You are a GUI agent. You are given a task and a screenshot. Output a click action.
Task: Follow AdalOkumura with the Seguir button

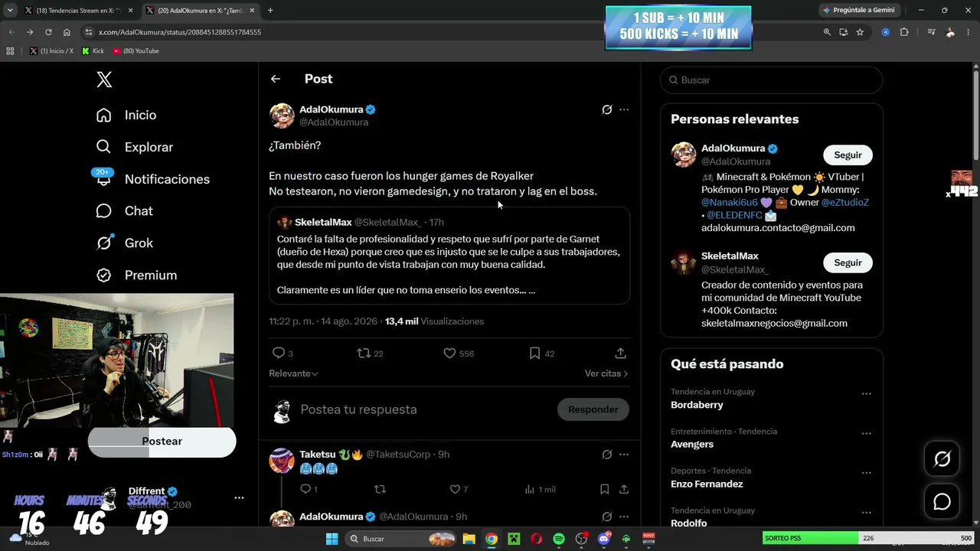[848, 155]
